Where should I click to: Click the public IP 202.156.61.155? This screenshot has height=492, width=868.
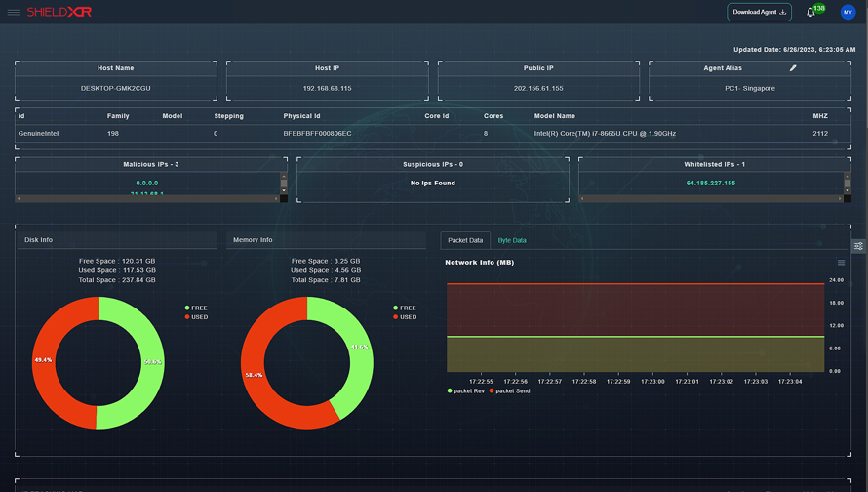(538, 89)
